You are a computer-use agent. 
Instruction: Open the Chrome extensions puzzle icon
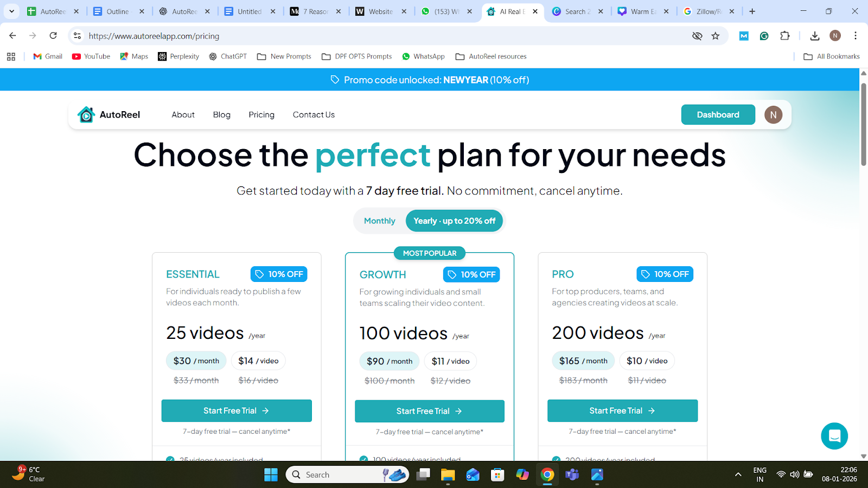tap(785, 36)
